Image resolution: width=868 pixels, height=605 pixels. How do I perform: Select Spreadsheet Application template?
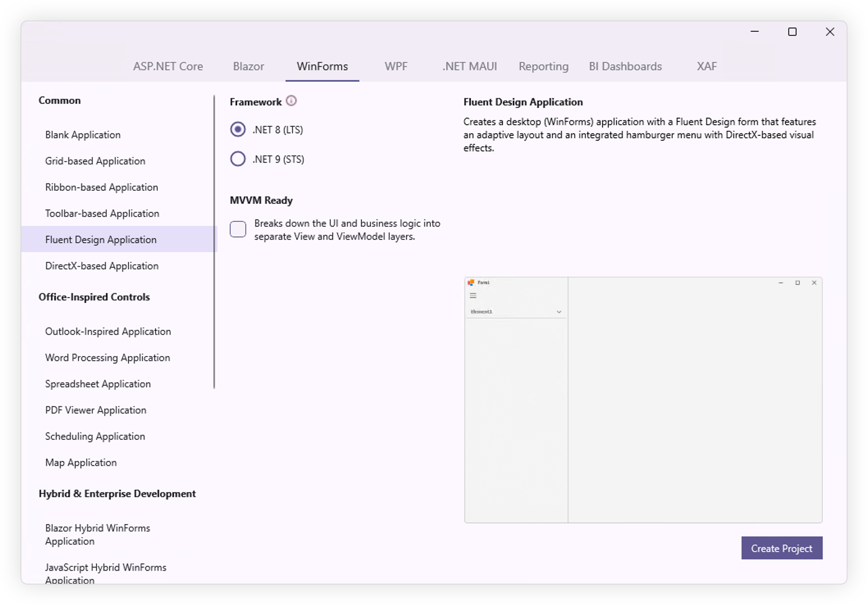(x=98, y=384)
